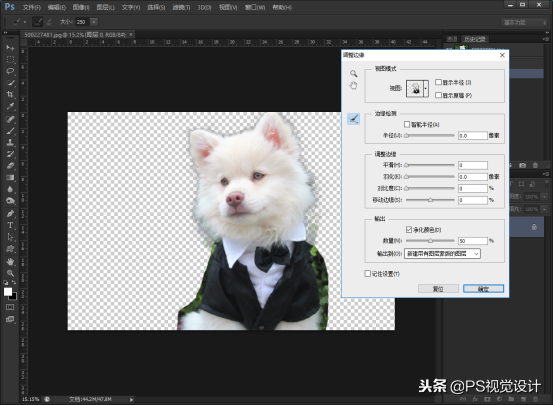Click the 平滑 smooth value field

tap(473, 165)
